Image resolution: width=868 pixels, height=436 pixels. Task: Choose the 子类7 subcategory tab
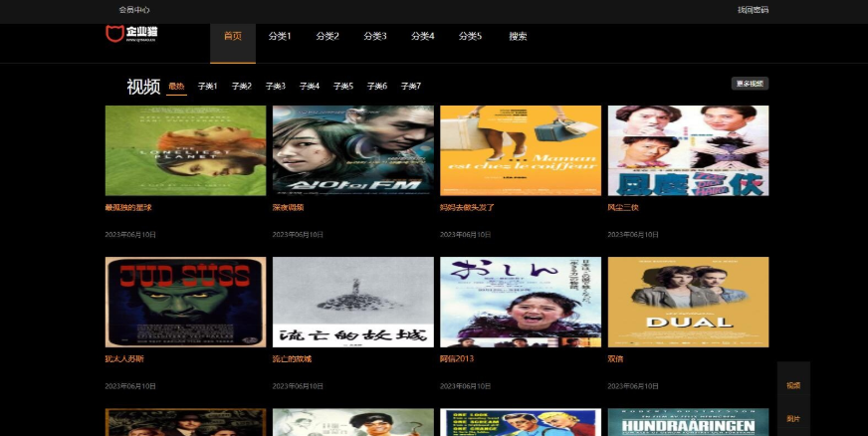[410, 87]
